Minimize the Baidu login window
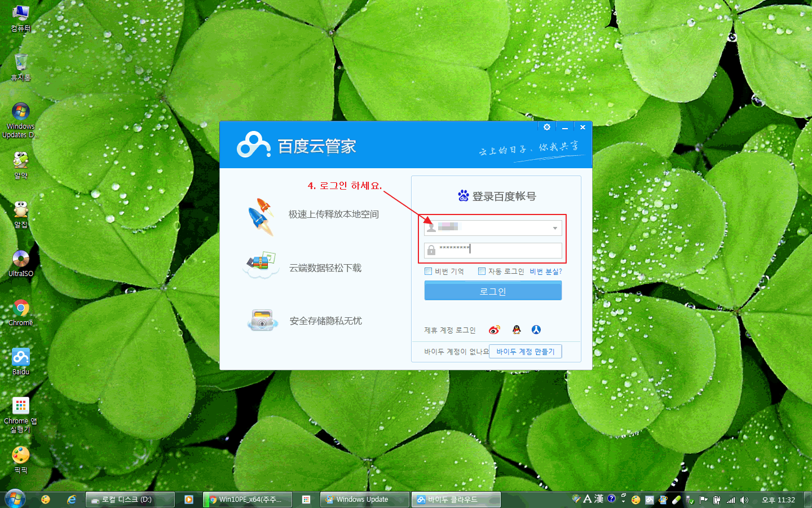Viewport: 812px width, 508px height. 565,127
